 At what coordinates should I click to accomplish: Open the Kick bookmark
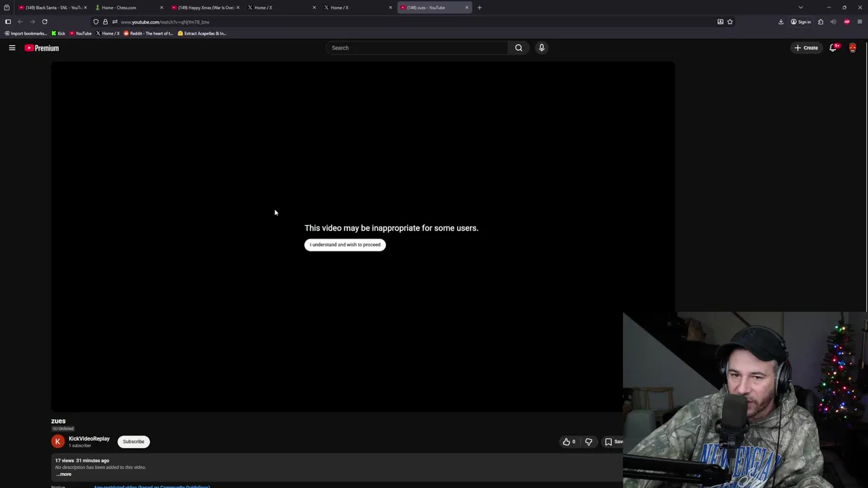(58, 33)
